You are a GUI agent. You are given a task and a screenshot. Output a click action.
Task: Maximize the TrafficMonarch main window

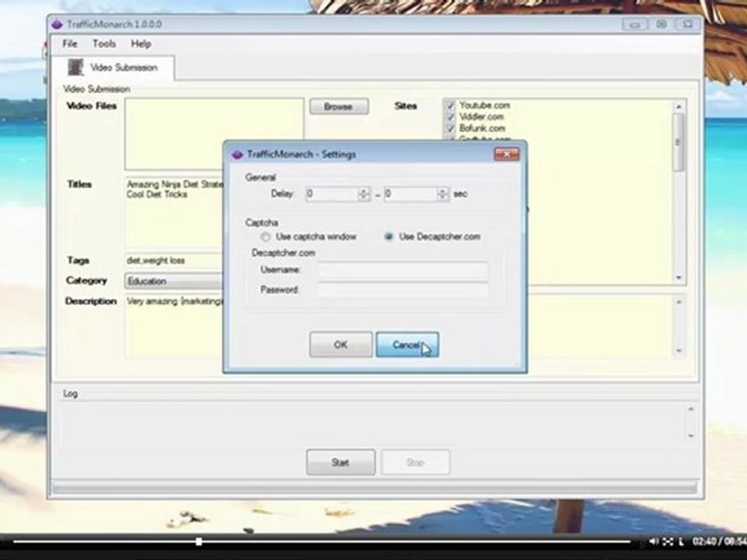661,24
